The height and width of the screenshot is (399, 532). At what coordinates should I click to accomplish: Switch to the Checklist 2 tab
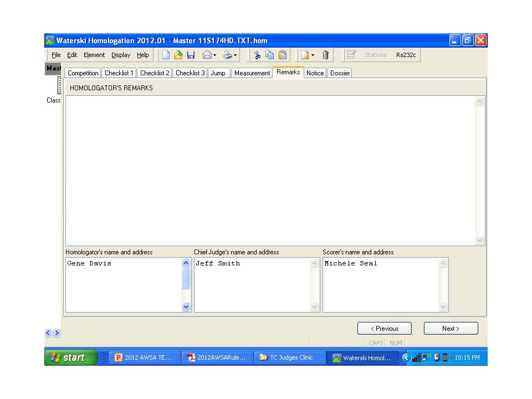pyautogui.click(x=155, y=73)
